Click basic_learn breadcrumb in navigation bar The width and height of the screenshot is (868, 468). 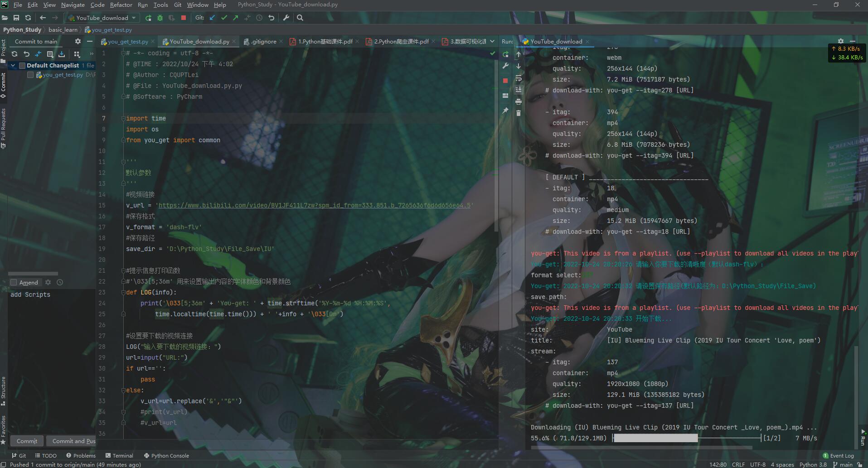point(63,29)
